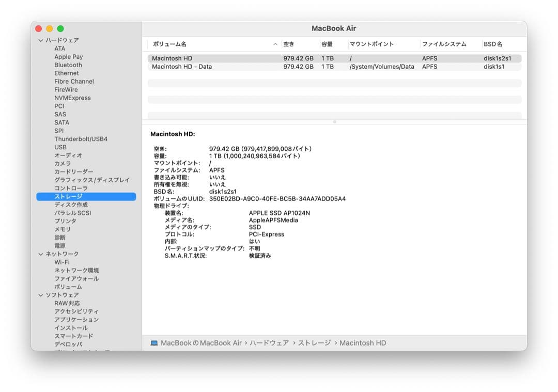Sort by 容量 column header
The image size is (558, 392).
pos(327,44)
